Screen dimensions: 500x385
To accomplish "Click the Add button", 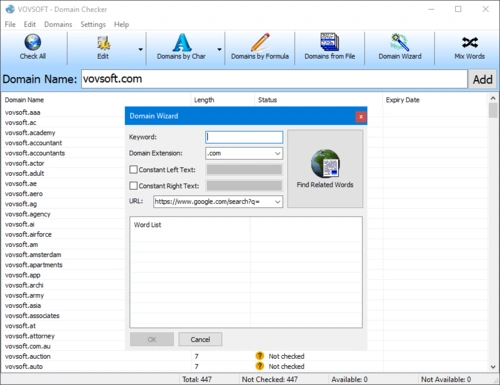I will click(482, 79).
